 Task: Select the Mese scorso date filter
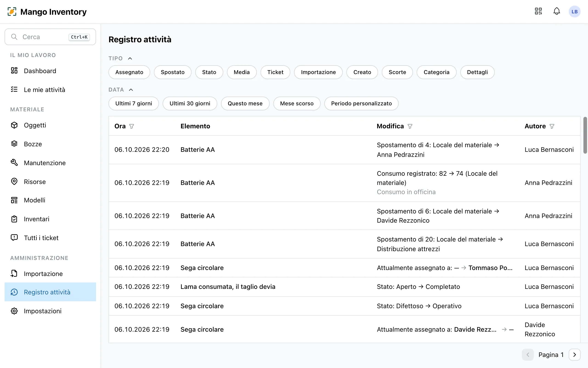point(297,104)
